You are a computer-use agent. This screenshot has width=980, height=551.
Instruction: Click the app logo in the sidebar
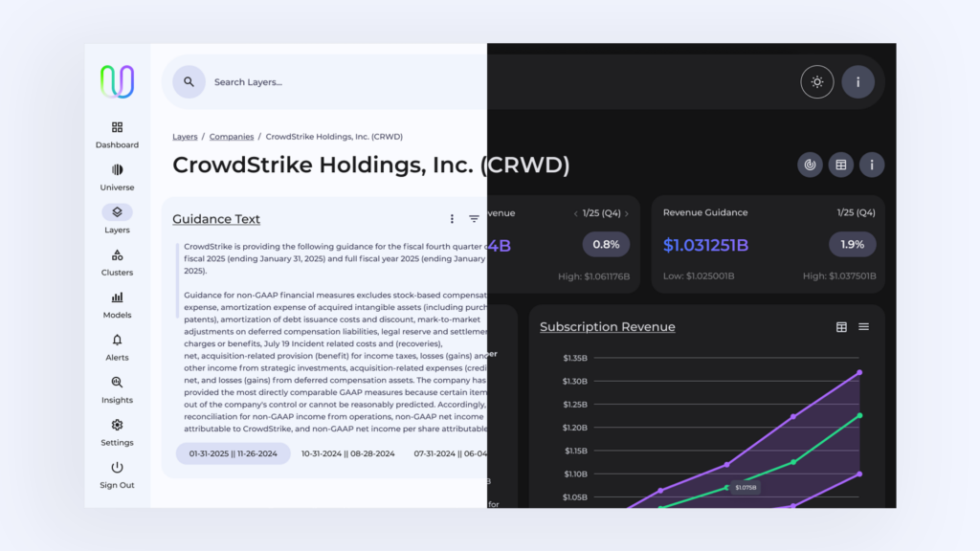[x=117, y=81]
